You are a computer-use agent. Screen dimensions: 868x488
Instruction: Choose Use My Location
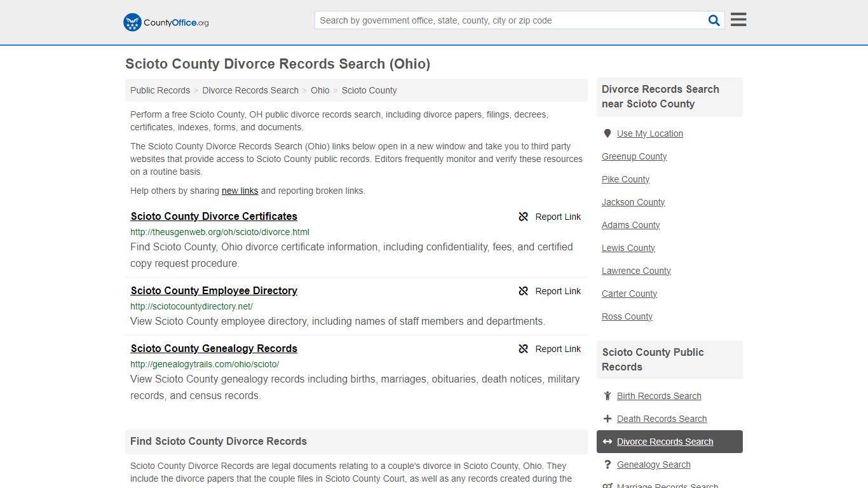(650, 133)
